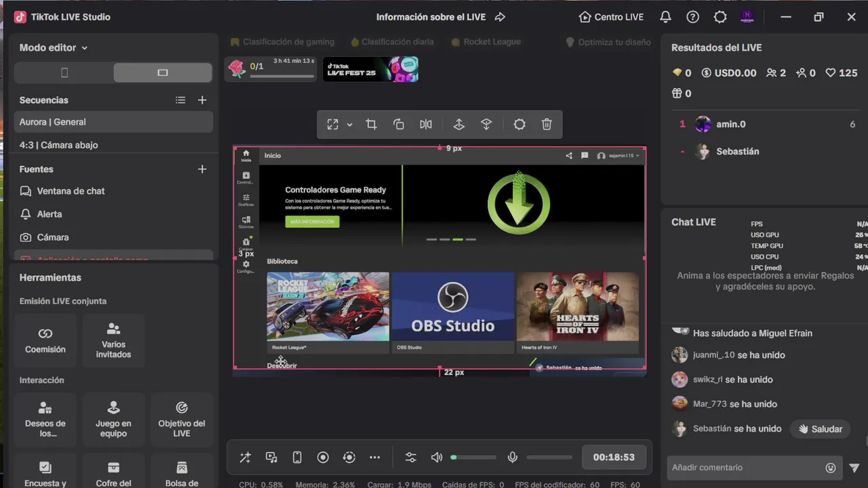Open emoji picker in comment box
Image resolution: width=868 pixels, height=488 pixels.
click(831, 468)
